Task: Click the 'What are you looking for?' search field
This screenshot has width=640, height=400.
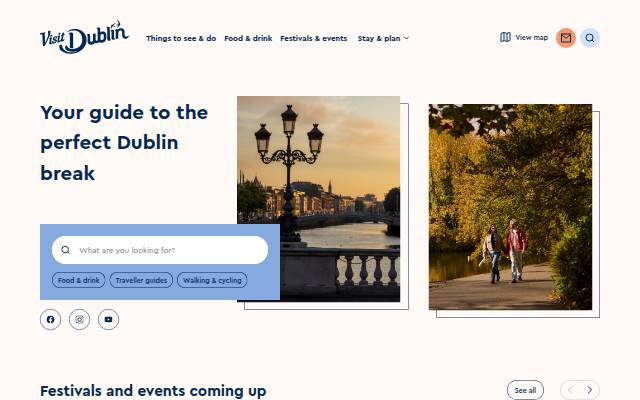Action: (160, 250)
